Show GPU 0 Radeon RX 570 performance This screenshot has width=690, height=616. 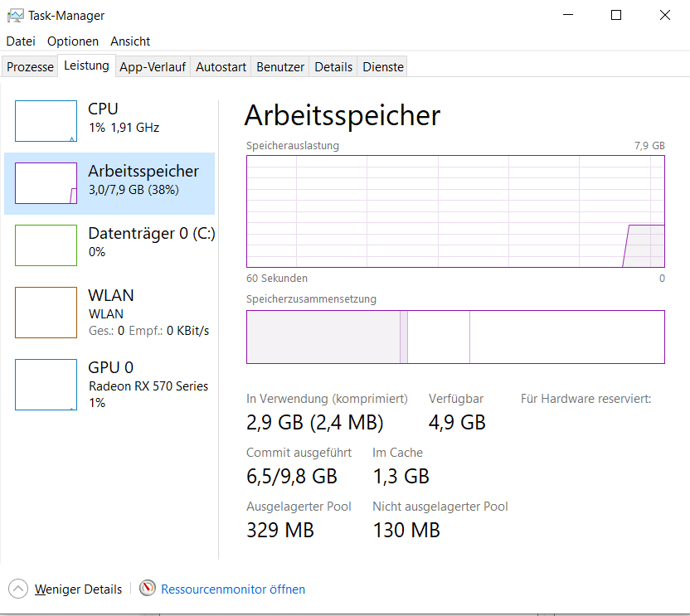tap(109, 385)
